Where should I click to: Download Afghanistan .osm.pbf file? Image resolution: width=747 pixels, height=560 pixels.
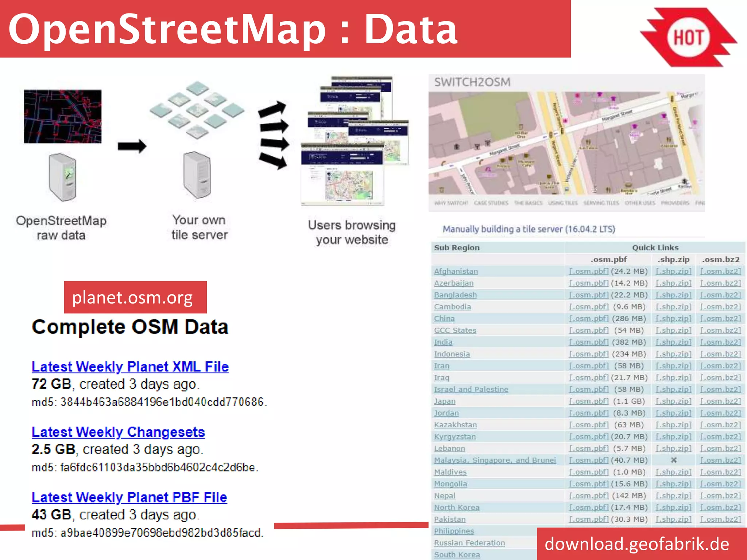[x=589, y=271]
